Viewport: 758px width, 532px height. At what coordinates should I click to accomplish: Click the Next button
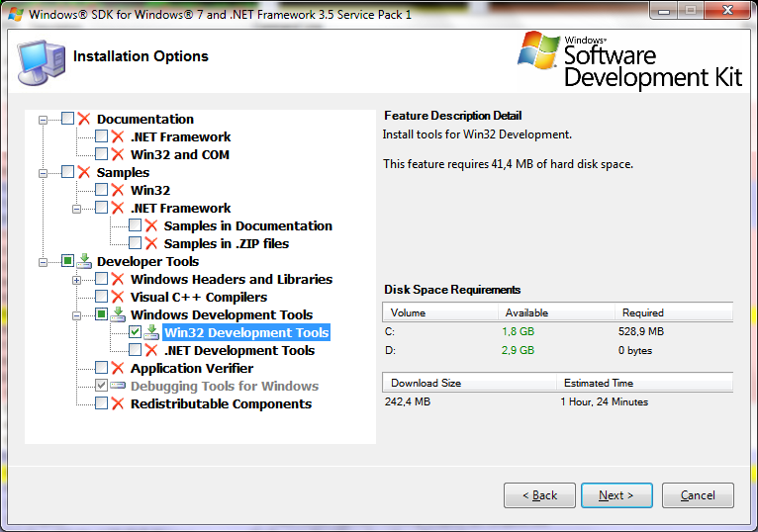(x=616, y=495)
